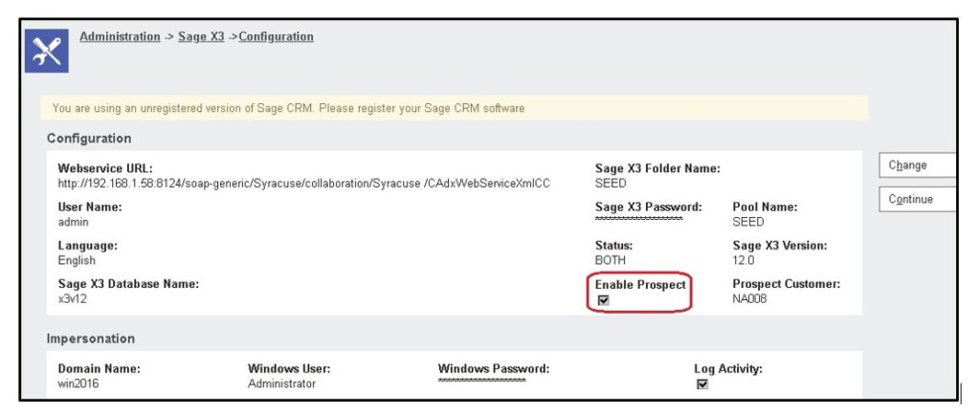The image size is (980, 414).
Task: Toggle the Log Activity checkbox
Action: 702,384
